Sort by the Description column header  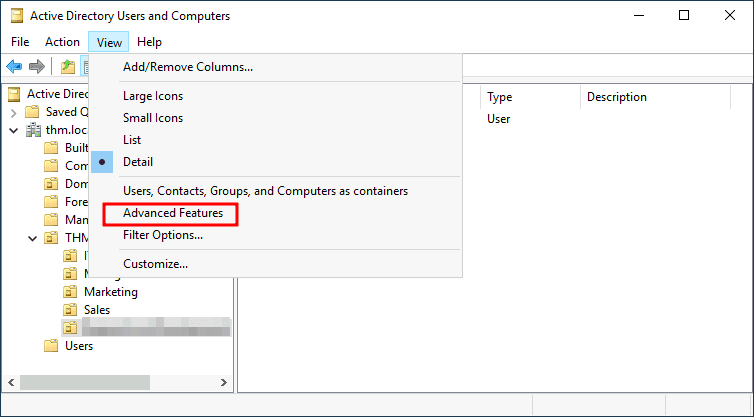(616, 97)
